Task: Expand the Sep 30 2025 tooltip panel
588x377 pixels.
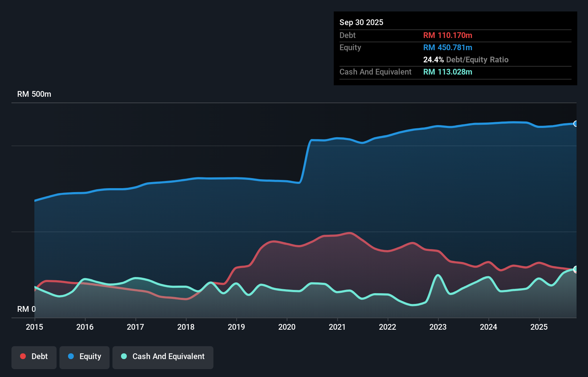Action: click(361, 22)
